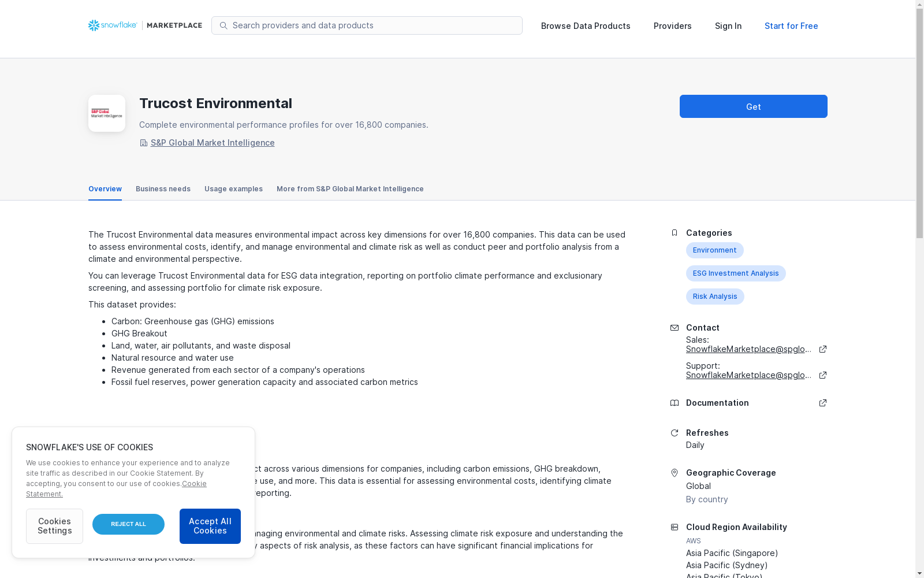
Task: Click the provider building icon beside S&P Global
Action: (x=143, y=143)
